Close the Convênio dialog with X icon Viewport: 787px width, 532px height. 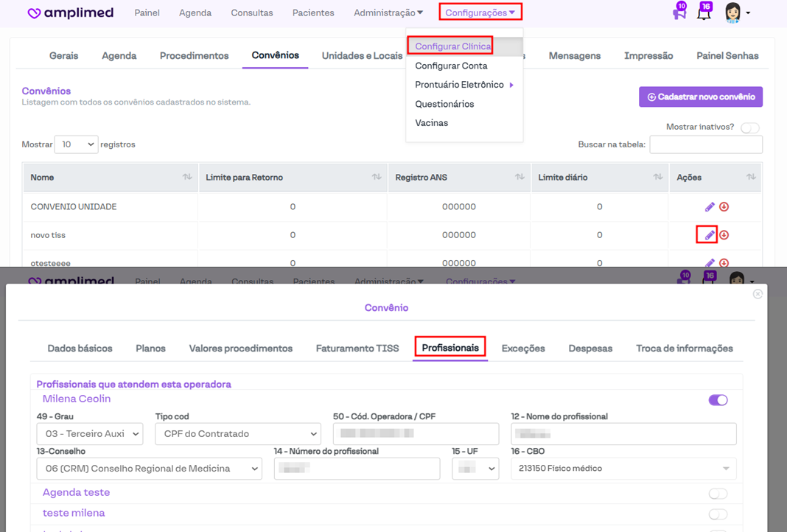click(x=758, y=294)
